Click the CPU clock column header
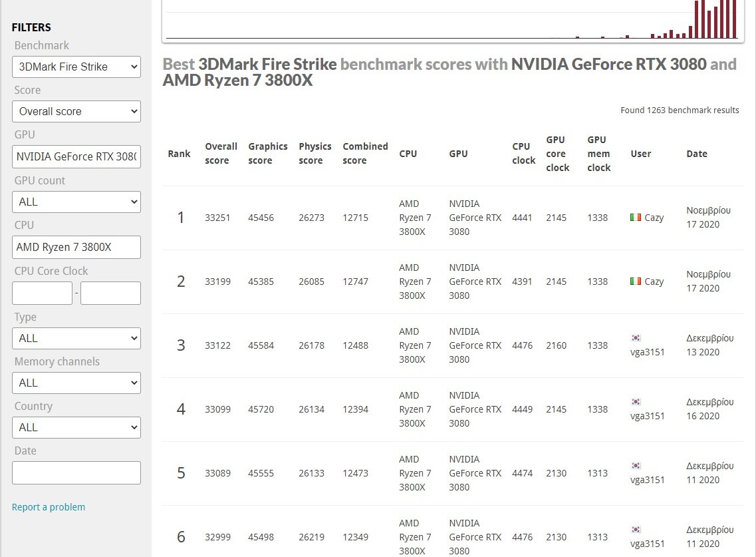The width and height of the screenshot is (756, 557). [x=523, y=154]
